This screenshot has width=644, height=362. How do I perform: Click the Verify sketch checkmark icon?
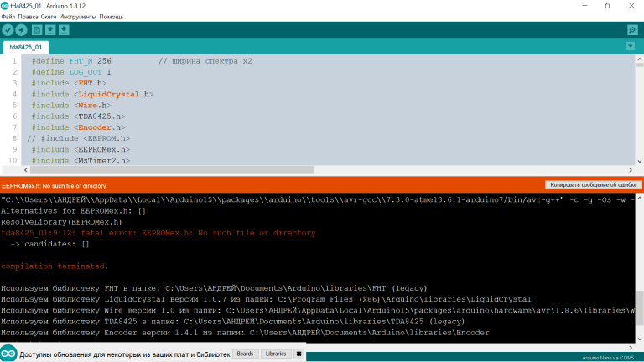coord(8,30)
